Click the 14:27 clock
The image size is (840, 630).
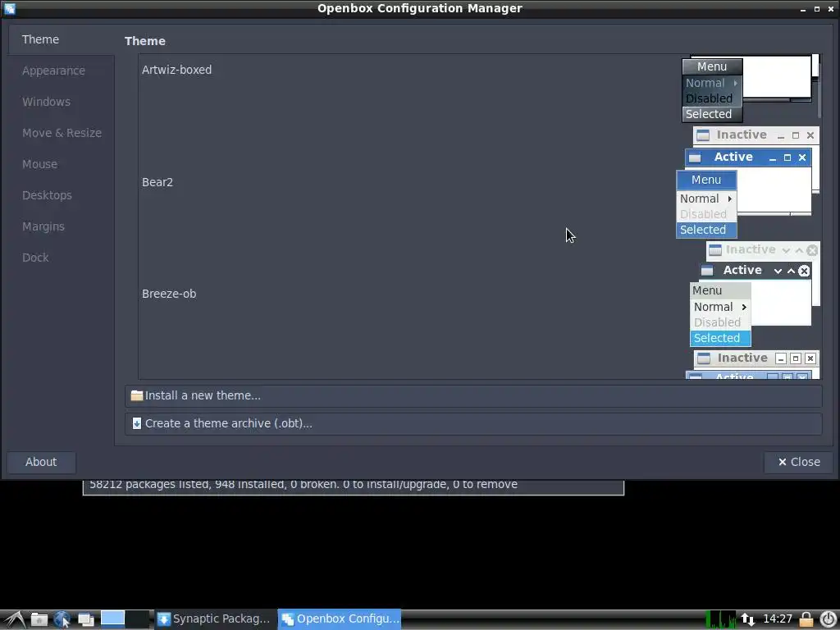(778, 619)
